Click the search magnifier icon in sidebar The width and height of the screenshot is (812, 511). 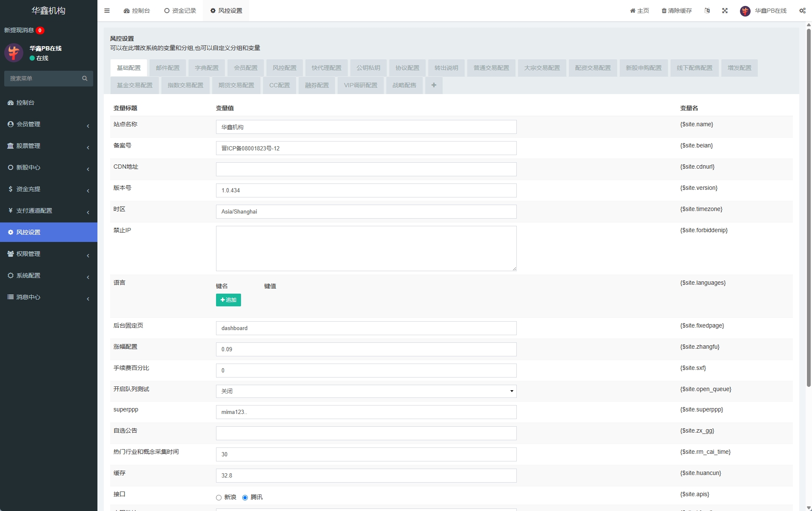85,78
